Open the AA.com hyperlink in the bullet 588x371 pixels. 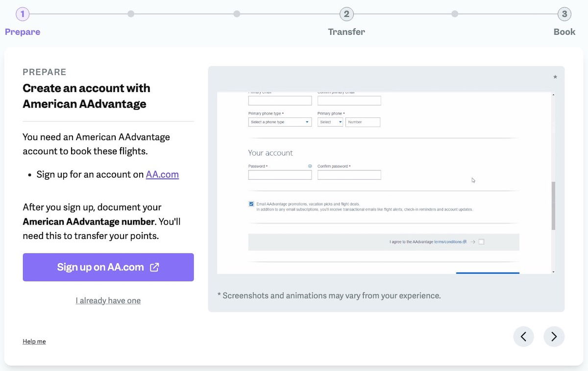click(x=162, y=174)
